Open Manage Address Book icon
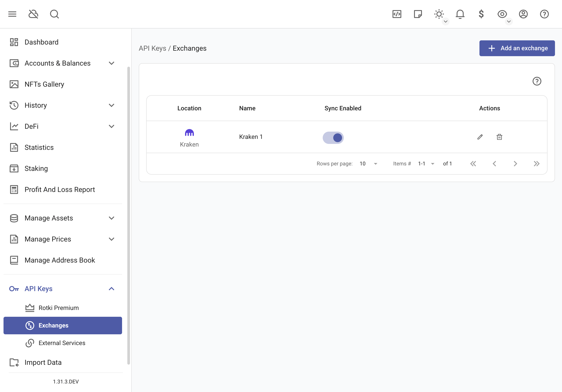The height and width of the screenshot is (392, 562). pyautogui.click(x=14, y=260)
